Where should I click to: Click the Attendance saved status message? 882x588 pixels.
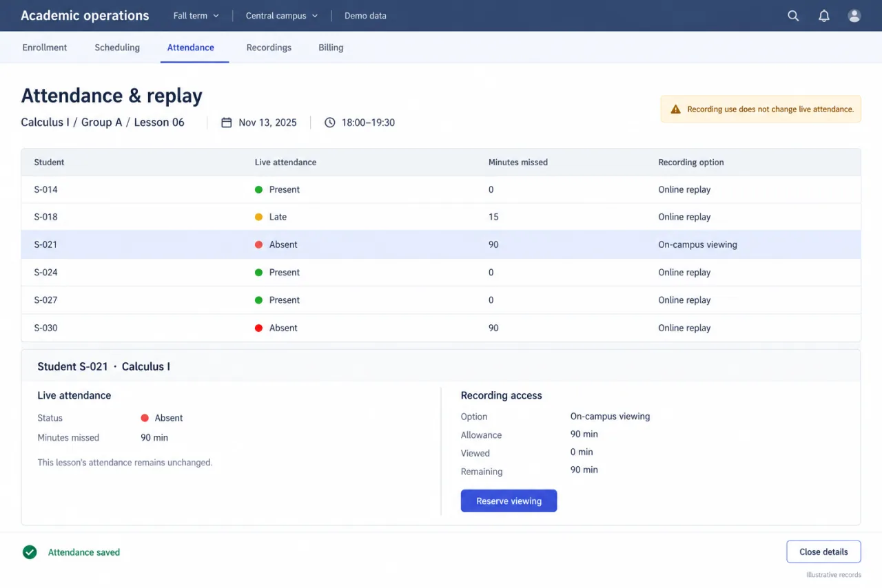click(x=84, y=552)
